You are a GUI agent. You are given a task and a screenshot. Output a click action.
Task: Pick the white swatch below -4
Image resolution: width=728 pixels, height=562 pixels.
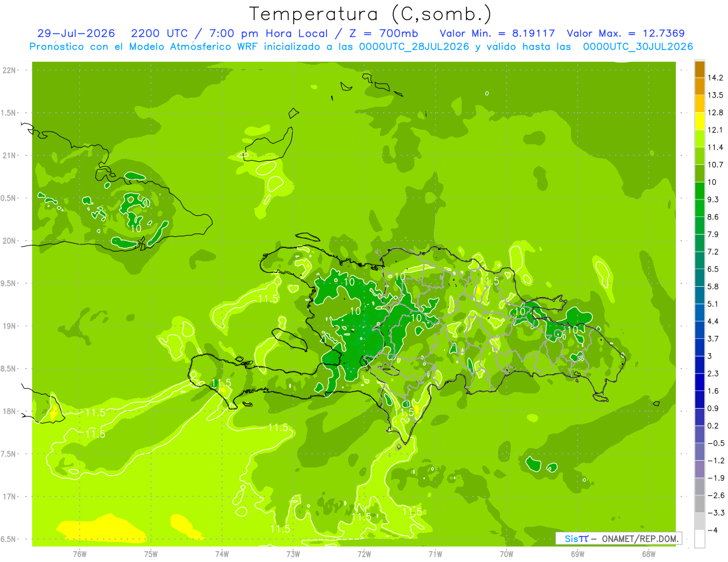[x=699, y=539]
